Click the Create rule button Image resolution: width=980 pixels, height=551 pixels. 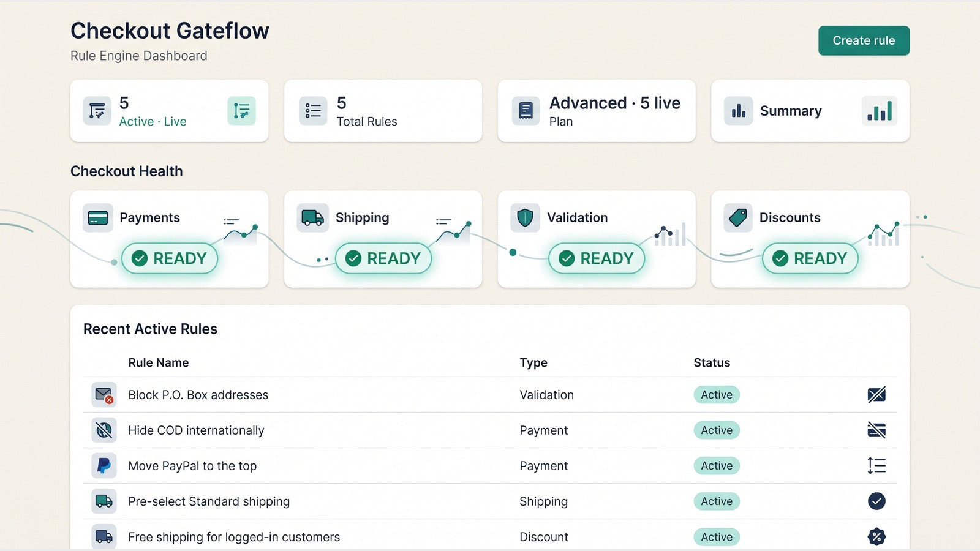(864, 40)
